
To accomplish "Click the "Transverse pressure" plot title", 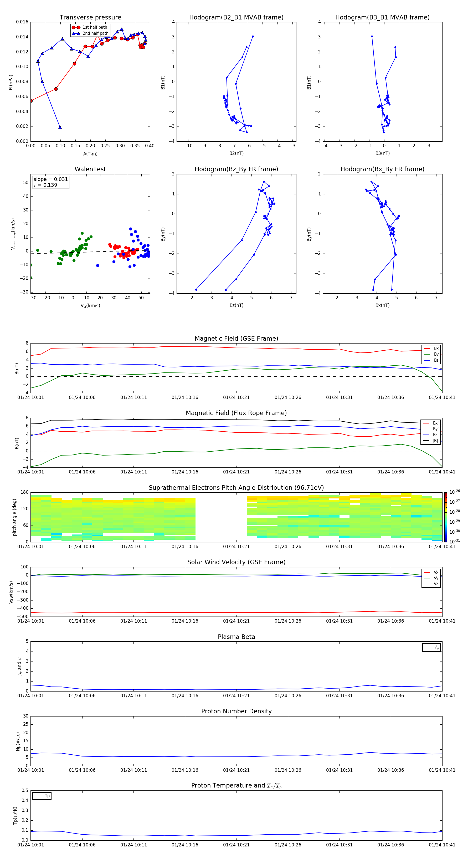I will [90, 18].
